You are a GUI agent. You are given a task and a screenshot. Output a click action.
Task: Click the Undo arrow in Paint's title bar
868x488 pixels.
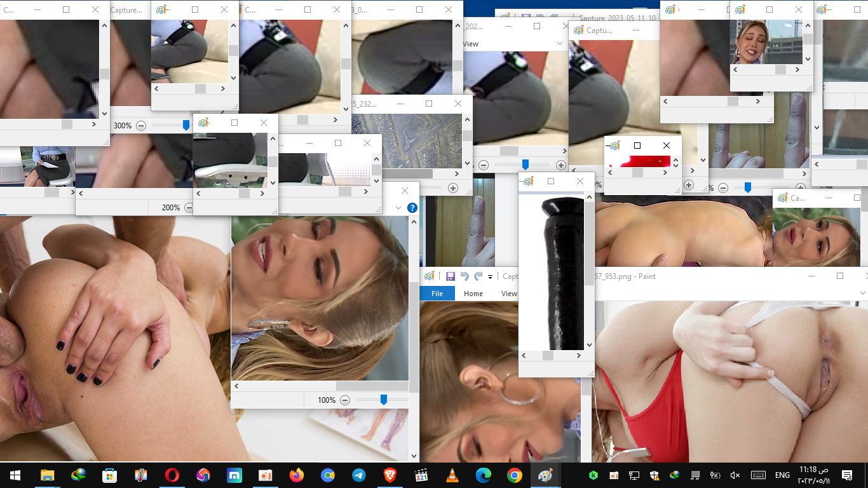tap(465, 276)
